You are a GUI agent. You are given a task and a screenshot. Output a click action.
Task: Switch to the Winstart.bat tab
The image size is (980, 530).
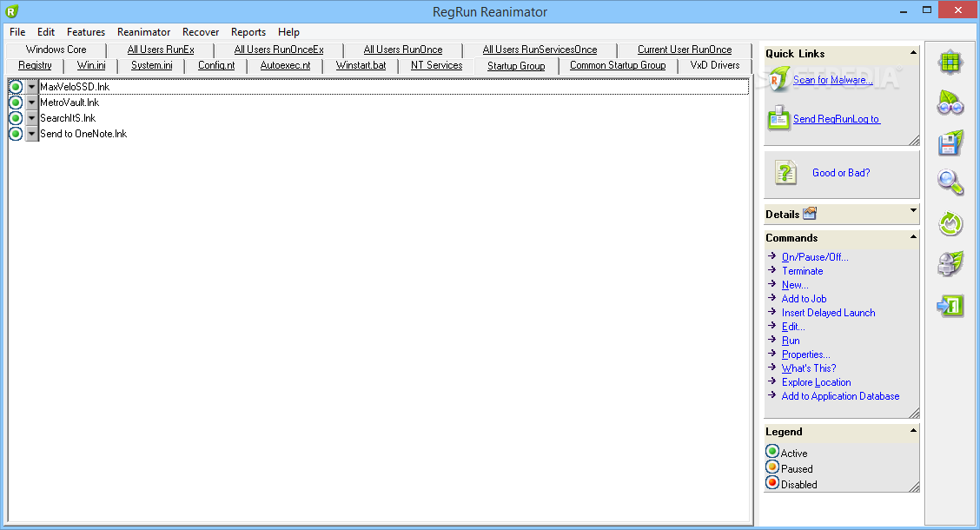[361, 65]
